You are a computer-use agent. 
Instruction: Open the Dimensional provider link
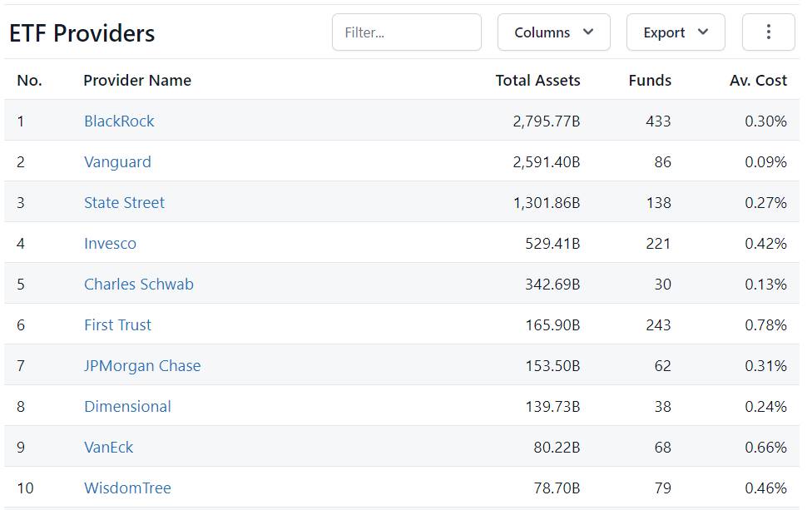coord(127,407)
